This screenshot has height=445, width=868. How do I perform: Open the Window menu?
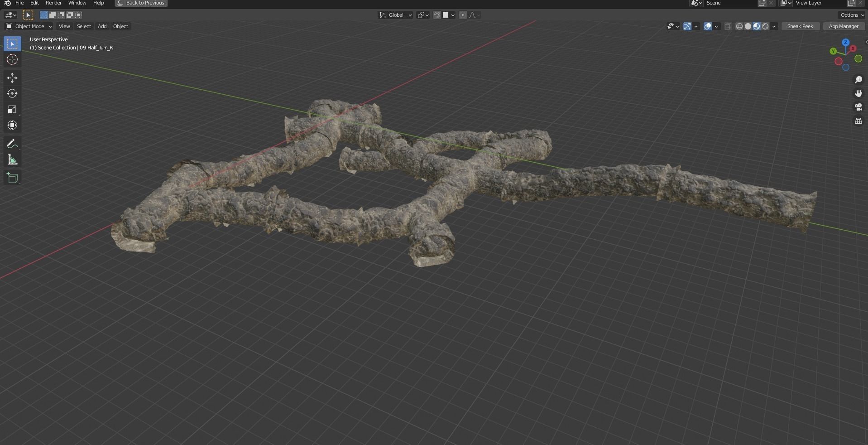coord(77,3)
